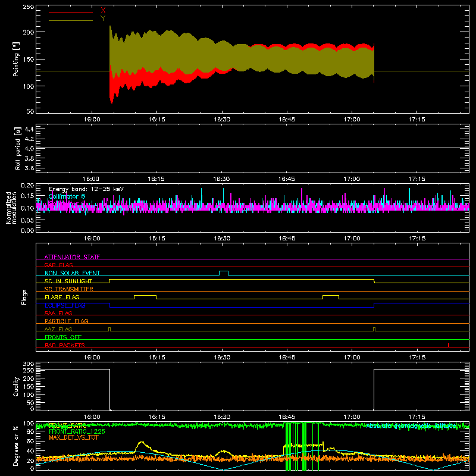Click the 16:00 label under Roll period plot
The height and width of the screenshot is (476, 476).
coord(91,179)
